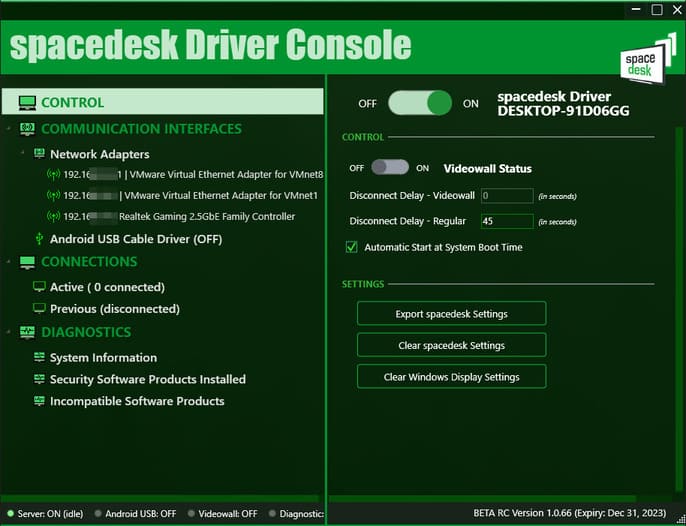Click the CONNECTIONS monitor icon
The height and width of the screenshot is (526, 686).
click(x=27, y=262)
